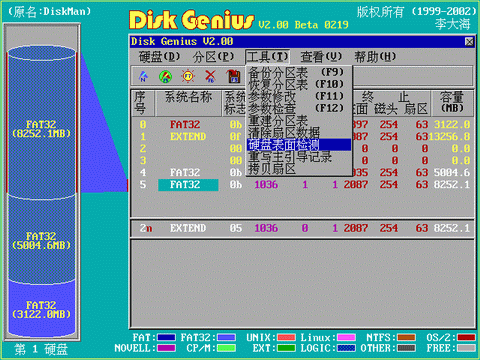
Task: Click the blue new-partition icon labeled N
Action: 143,76
